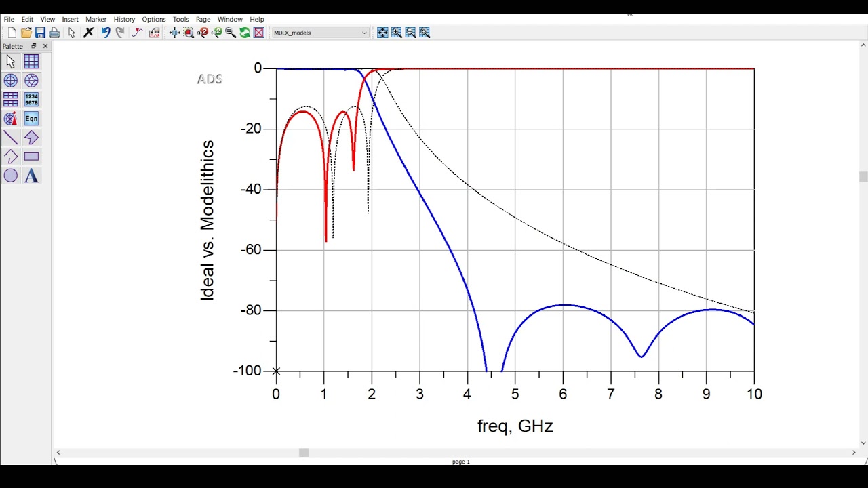Viewport: 868px width, 488px height.
Task: Select the 'Ideal vs. Modelithics' y-axis label
Action: (207, 220)
